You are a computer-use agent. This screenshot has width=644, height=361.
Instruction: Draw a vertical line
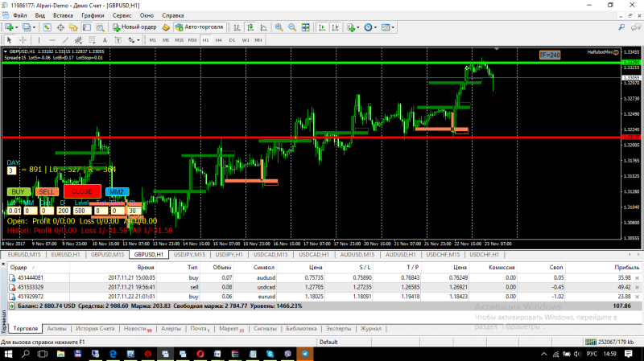coord(39,40)
